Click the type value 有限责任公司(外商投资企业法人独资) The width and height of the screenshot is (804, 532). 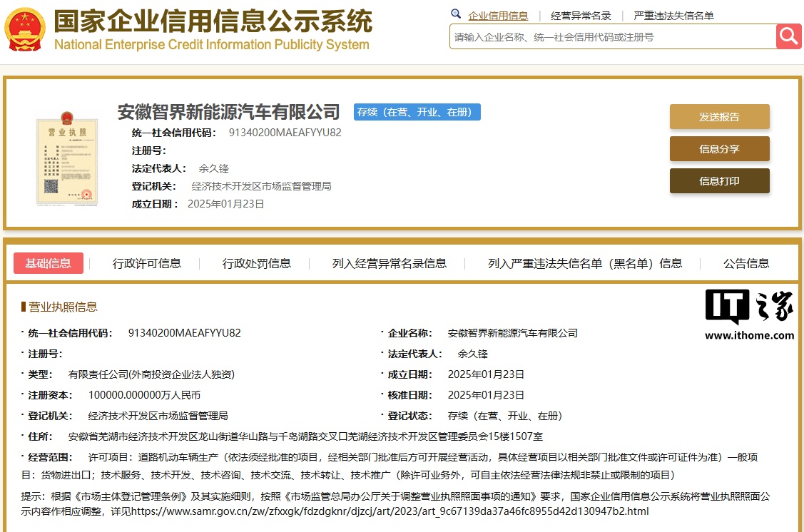[x=151, y=374]
